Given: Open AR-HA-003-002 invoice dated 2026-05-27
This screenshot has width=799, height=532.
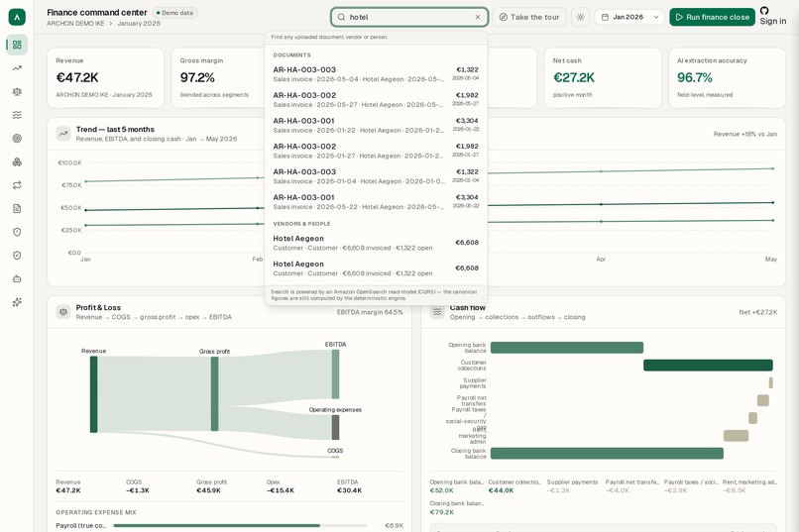Looking at the screenshot, I should coord(376,100).
